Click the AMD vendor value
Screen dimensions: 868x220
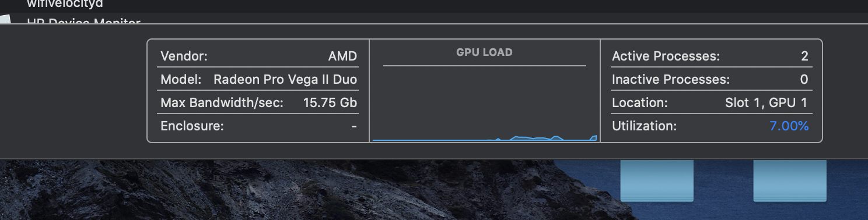[x=342, y=56]
